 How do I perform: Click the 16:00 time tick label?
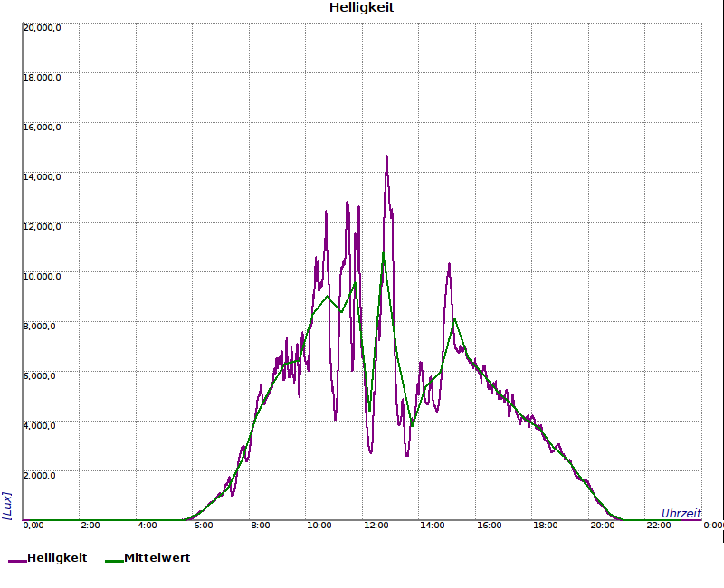point(490,526)
